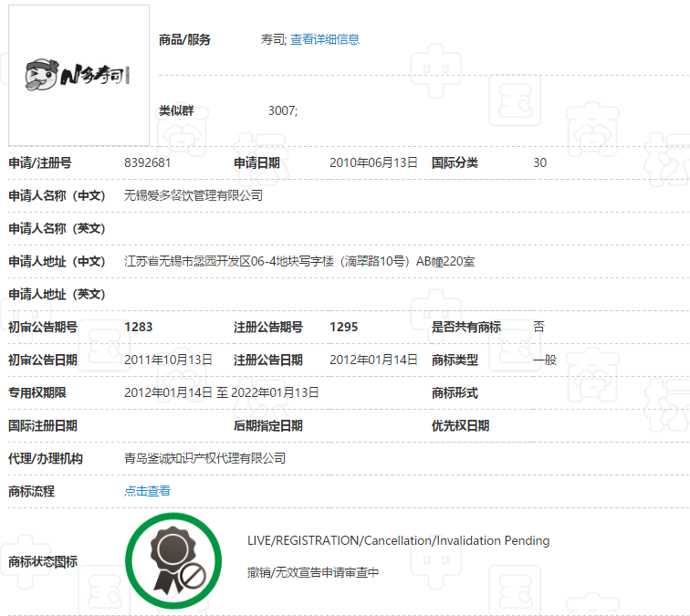This screenshot has height=616, width=690.
Task: Click the exclusive rights period date range
Action: pyautogui.click(x=222, y=392)
